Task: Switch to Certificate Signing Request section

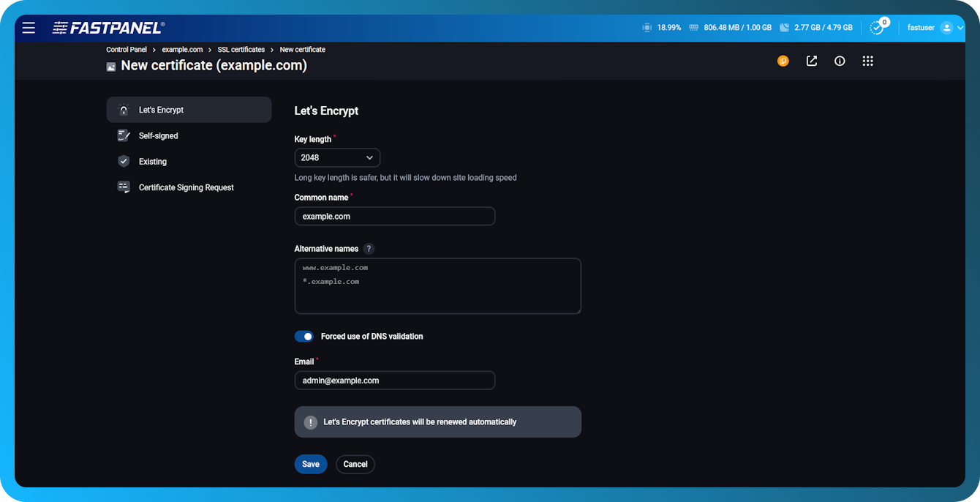Action: click(186, 187)
